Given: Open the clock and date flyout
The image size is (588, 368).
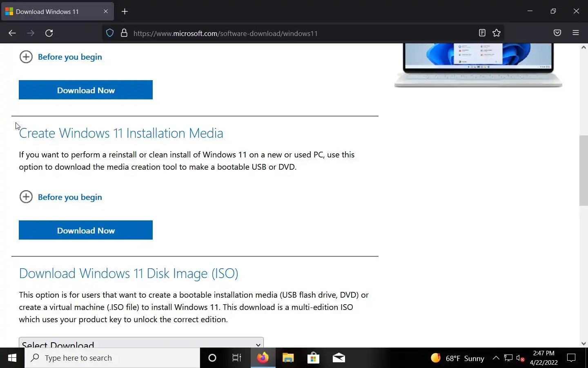Looking at the screenshot, I should coord(544,358).
